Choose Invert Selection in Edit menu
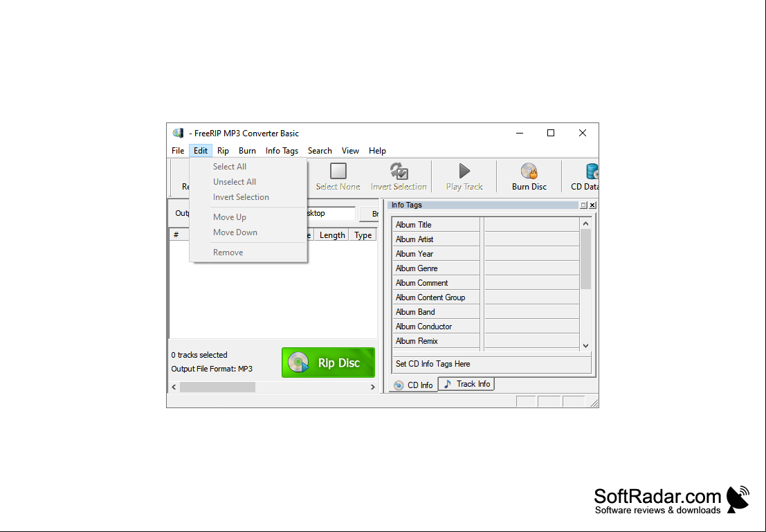The height and width of the screenshot is (532, 766). (248, 197)
